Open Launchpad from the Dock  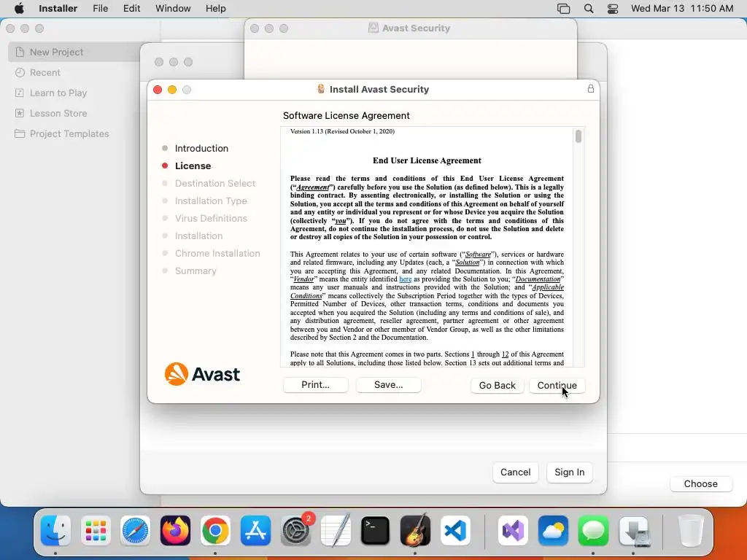tap(96, 531)
